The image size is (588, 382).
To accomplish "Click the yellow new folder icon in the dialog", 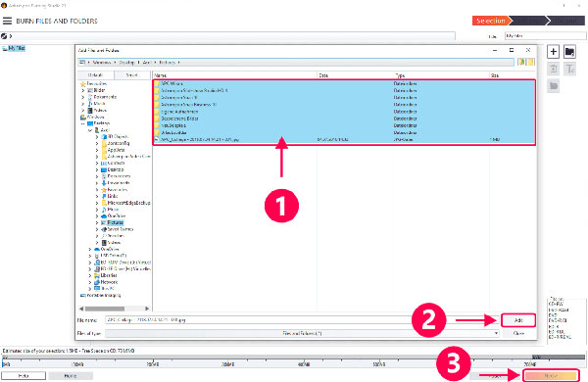I will [x=530, y=63].
